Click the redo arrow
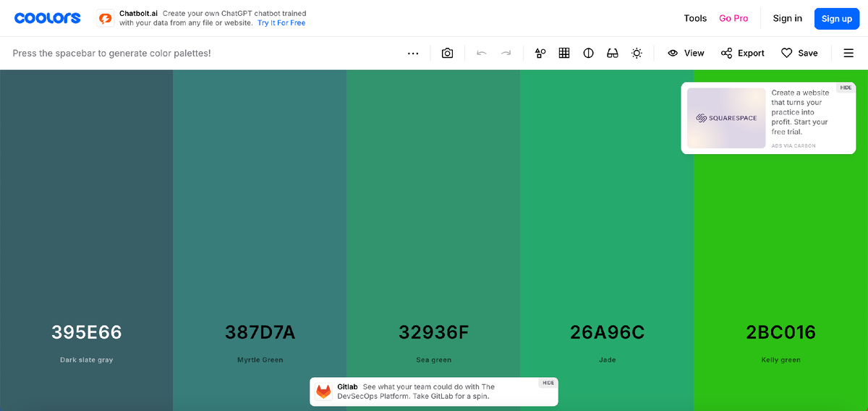Screen dimensions: 868x411 point(506,53)
